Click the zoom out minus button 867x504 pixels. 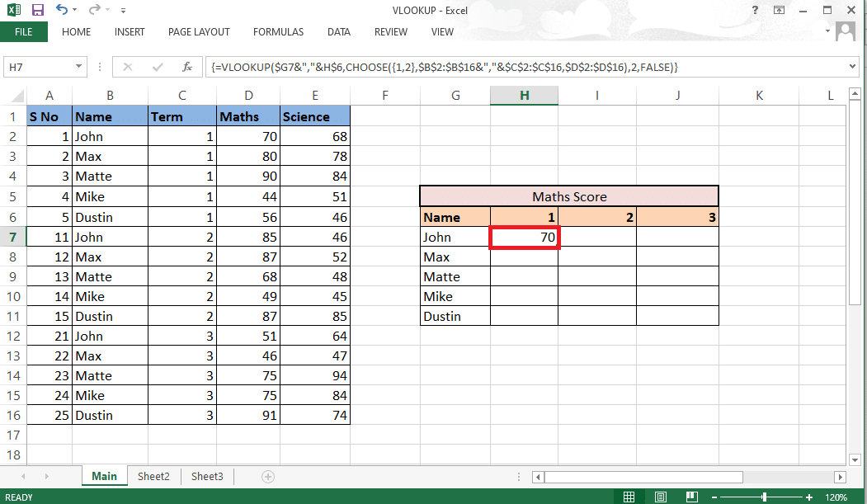714,497
